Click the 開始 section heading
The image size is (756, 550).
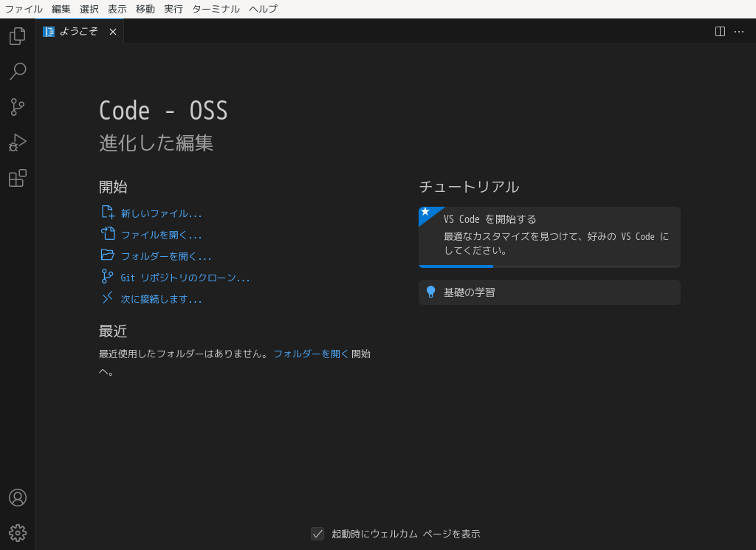(113, 187)
